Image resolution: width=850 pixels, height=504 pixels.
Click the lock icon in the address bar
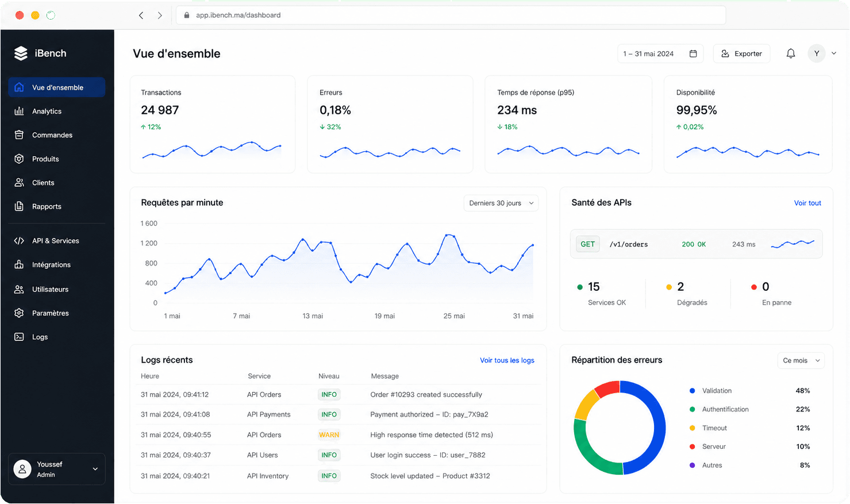[x=186, y=16]
